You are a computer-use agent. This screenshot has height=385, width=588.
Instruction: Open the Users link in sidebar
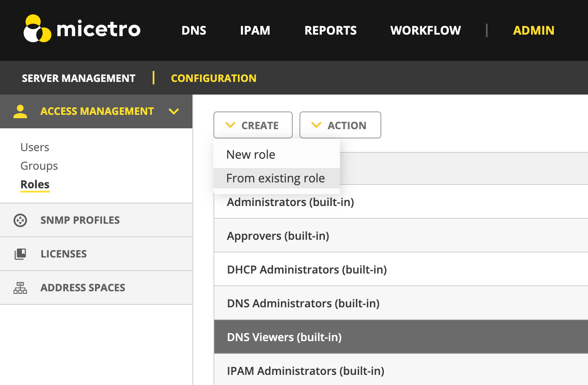pos(35,147)
